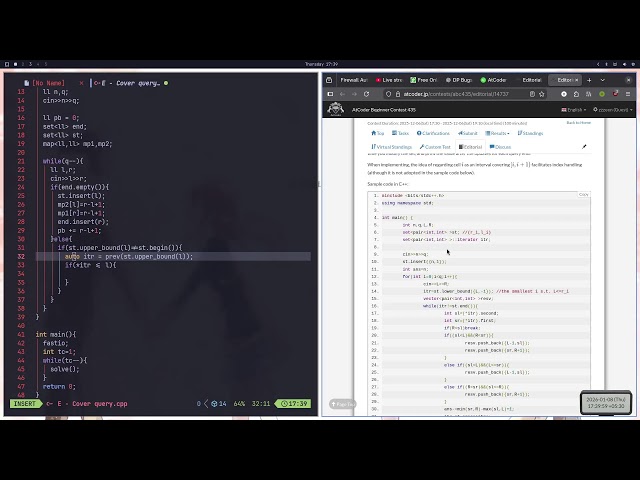Switch to the AtCoder browser tab
This screenshot has height=480, width=640.
point(494,80)
